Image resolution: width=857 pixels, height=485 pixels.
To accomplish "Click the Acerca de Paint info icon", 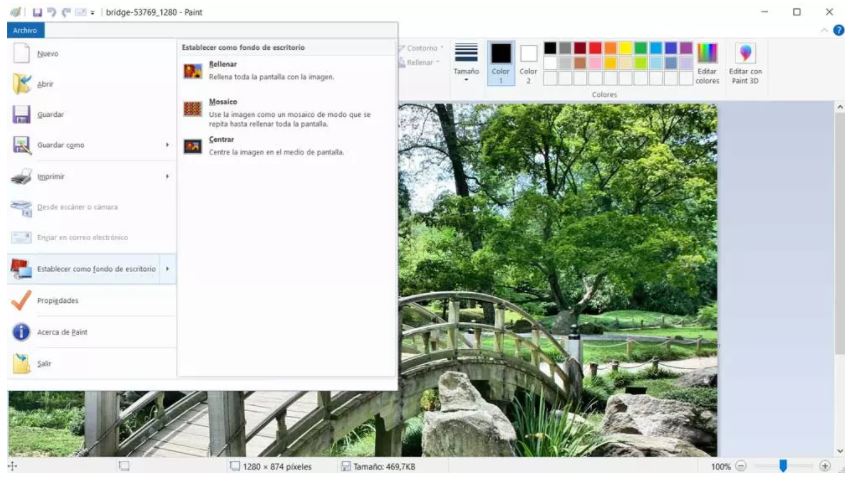I will [x=21, y=332].
